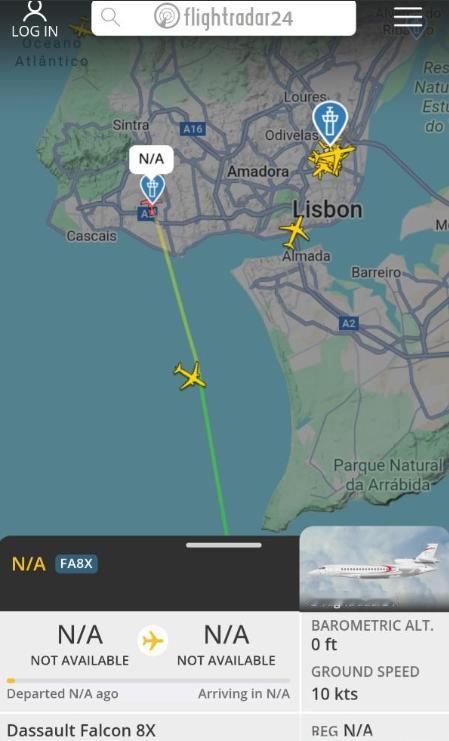Screen dimensions: 449x741
Task: Click the Flightradar24 logo
Action: 224,17
